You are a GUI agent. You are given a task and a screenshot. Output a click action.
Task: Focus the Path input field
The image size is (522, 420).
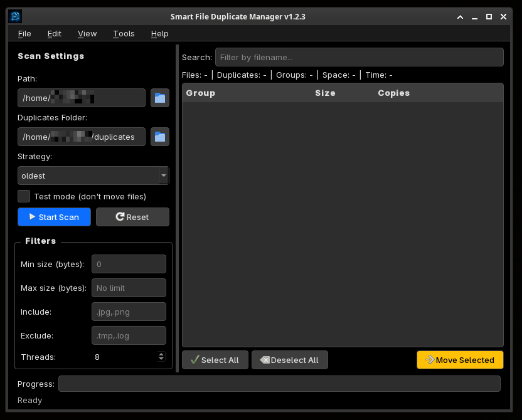pos(82,98)
